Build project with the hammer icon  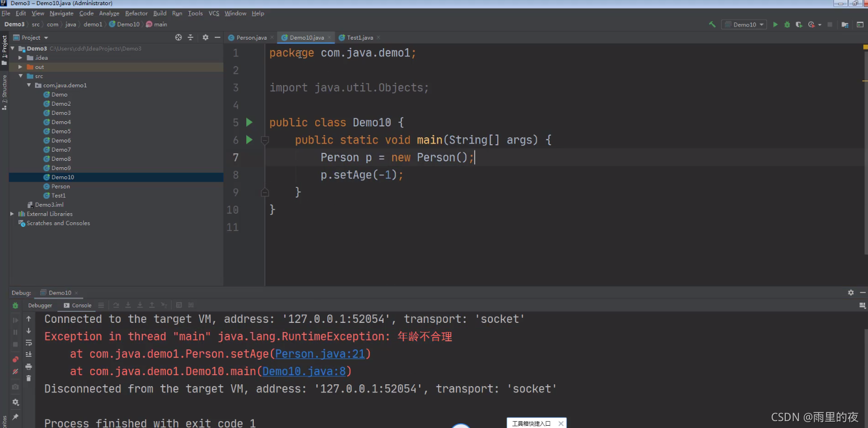click(x=712, y=24)
